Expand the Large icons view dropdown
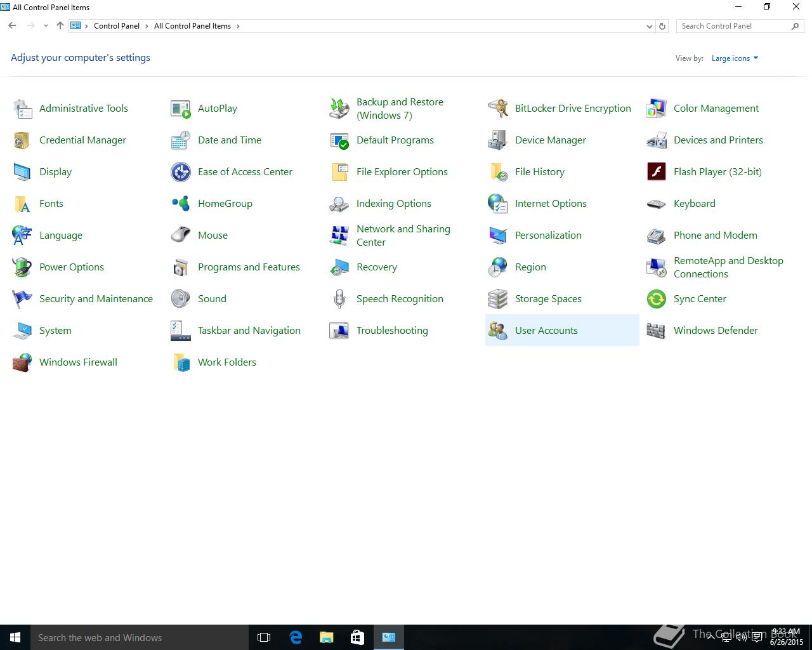This screenshot has height=650, width=812. point(735,58)
